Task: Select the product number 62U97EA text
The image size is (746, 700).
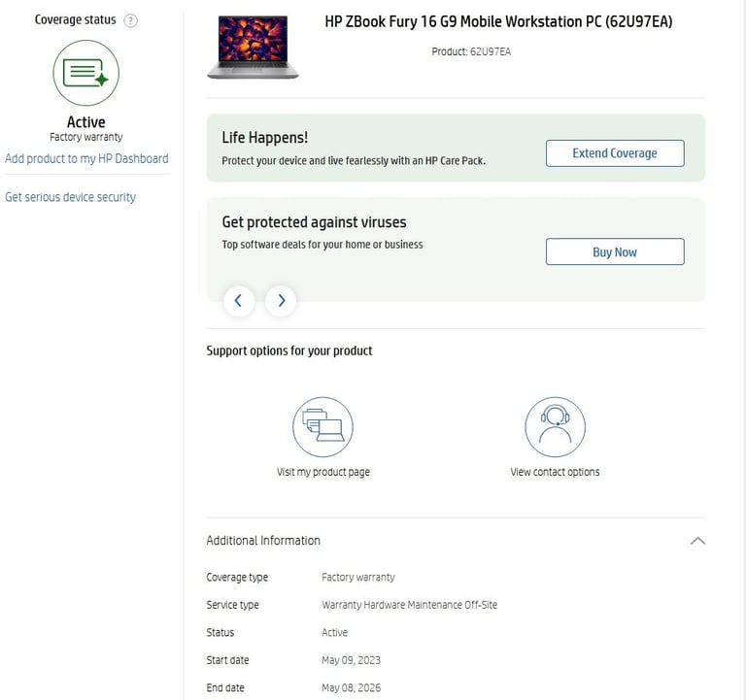Action: [491, 51]
